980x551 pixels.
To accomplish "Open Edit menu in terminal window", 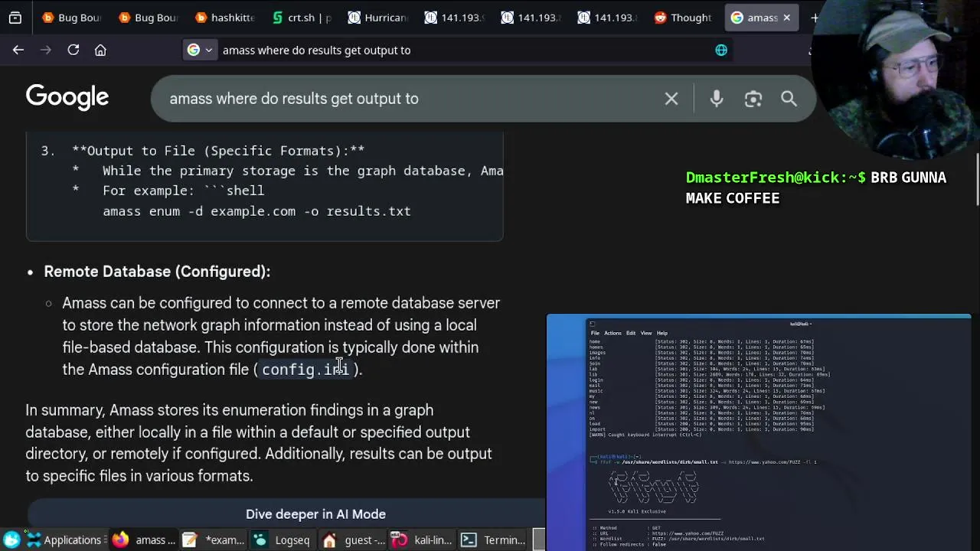I will [631, 333].
